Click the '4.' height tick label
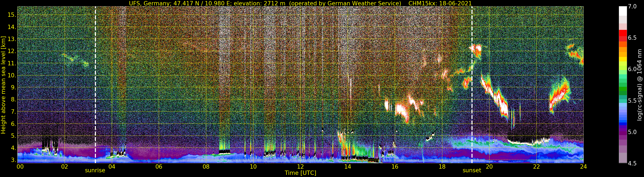This screenshot has width=644, height=177. point(13,148)
